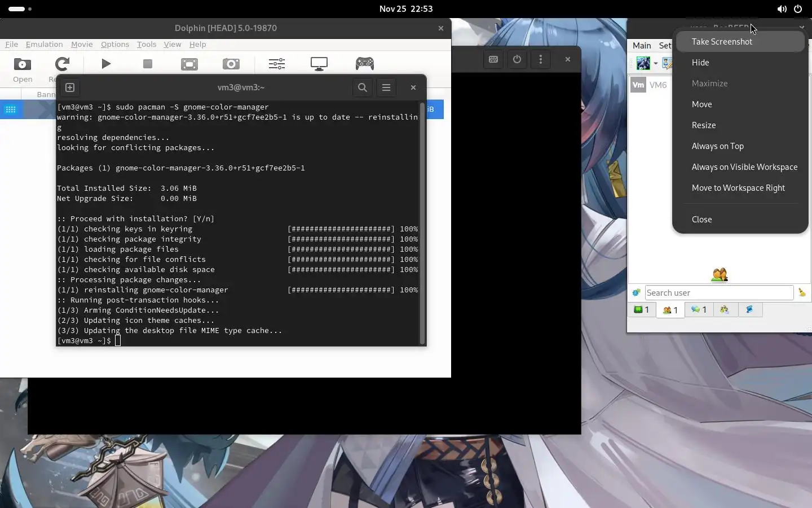Switch to the users tab

tap(670, 310)
